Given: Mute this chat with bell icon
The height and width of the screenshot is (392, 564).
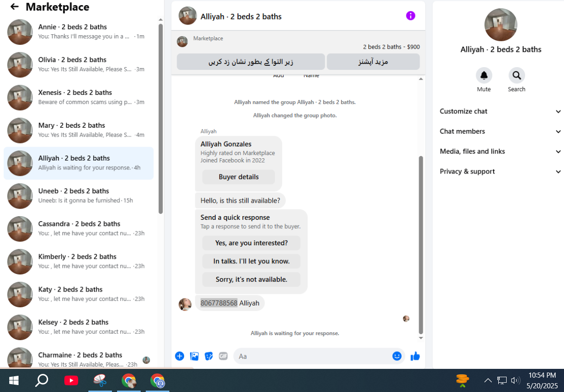Looking at the screenshot, I should coord(483,75).
